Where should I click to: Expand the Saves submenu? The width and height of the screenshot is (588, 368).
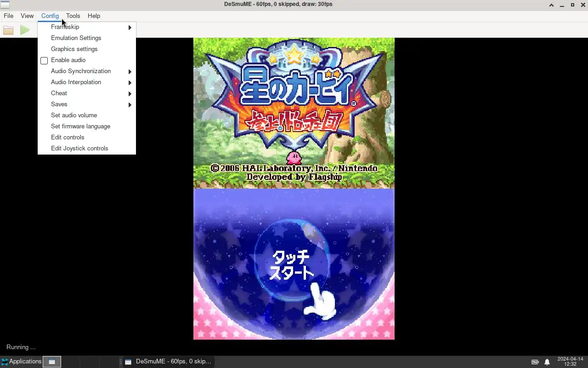click(87, 104)
